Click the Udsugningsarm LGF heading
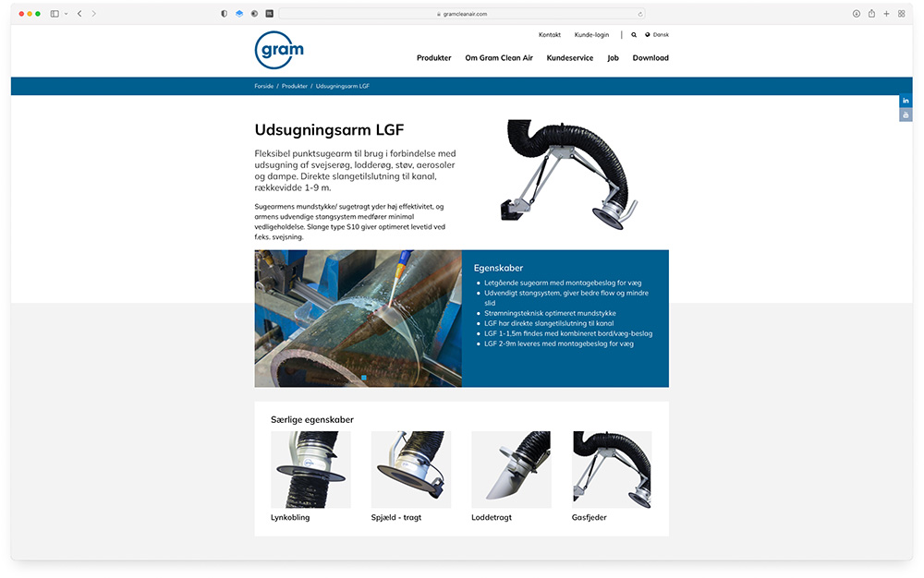The height and width of the screenshot is (578, 924). (330, 130)
